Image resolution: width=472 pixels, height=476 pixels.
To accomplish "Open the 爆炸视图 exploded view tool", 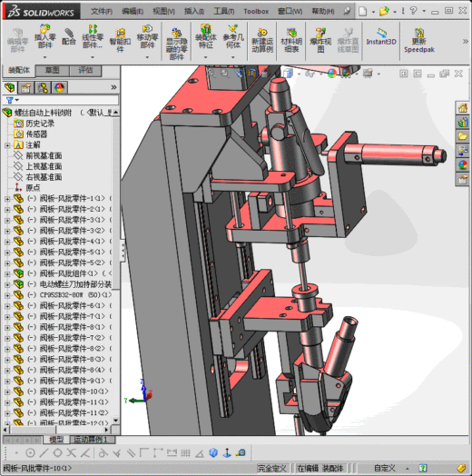I will pyautogui.click(x=320, y=40).
